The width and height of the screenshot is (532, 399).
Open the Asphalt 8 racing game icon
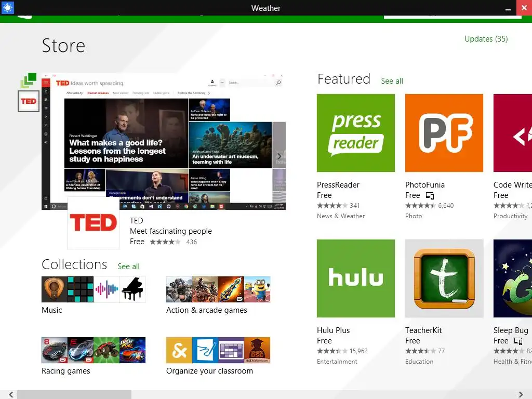(54, 350)
